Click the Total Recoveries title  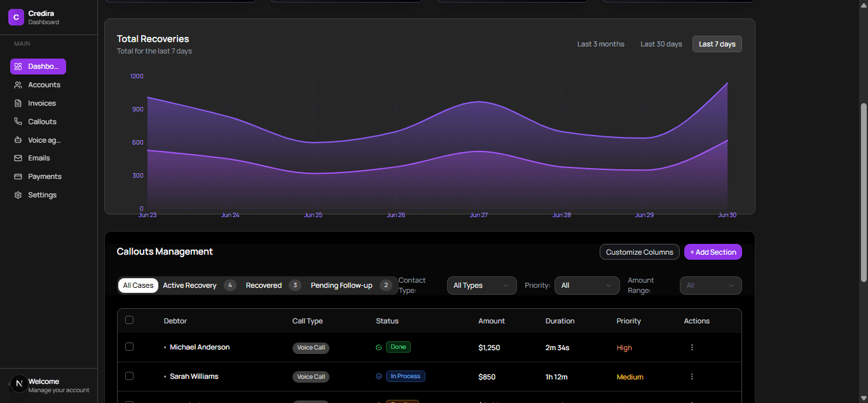pyautogui.click(x=153, y=39)
